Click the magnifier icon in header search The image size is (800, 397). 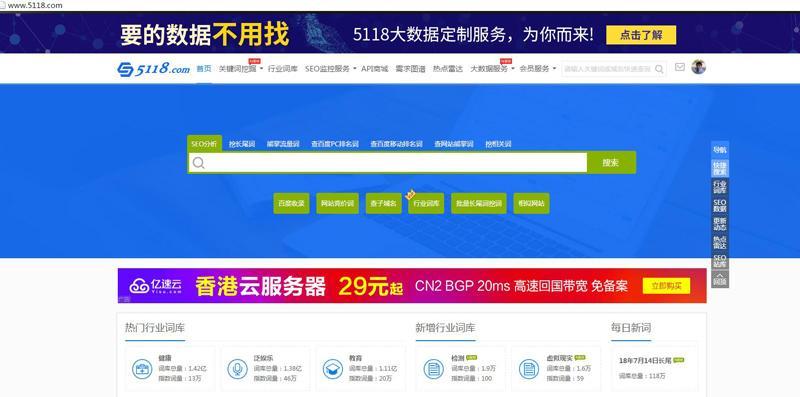click(659, 69)
